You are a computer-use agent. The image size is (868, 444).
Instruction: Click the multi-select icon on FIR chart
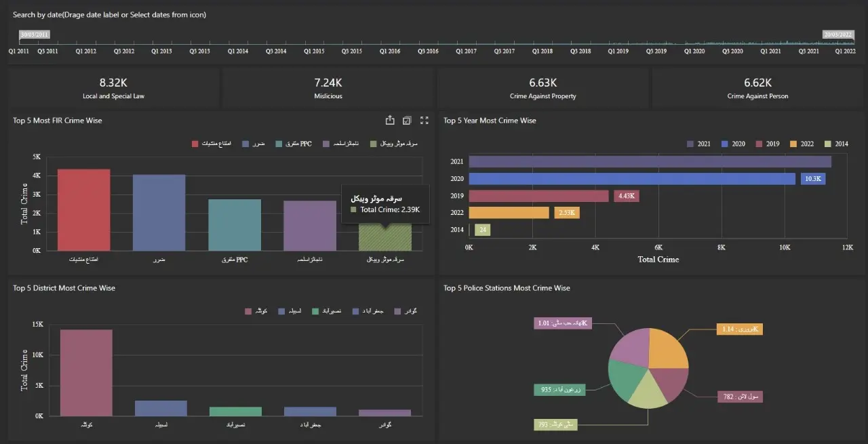(x=407, y=121)
